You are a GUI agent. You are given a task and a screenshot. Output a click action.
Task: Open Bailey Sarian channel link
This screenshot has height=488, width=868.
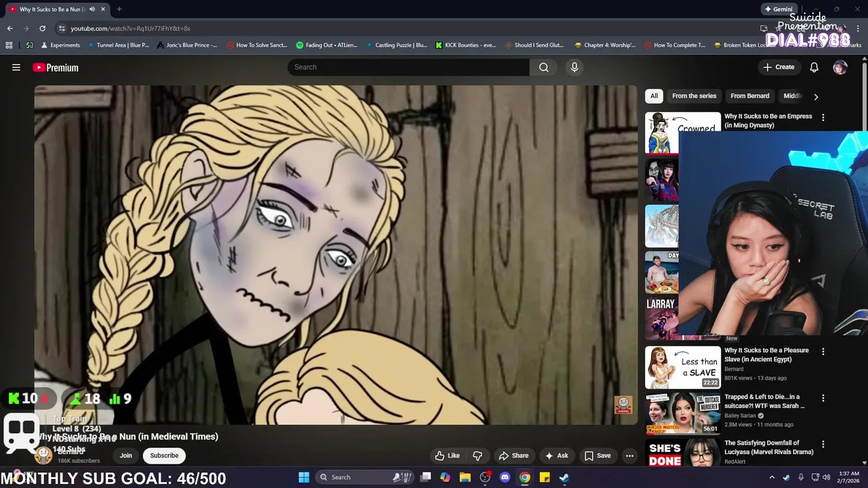(x=741, y=415)
